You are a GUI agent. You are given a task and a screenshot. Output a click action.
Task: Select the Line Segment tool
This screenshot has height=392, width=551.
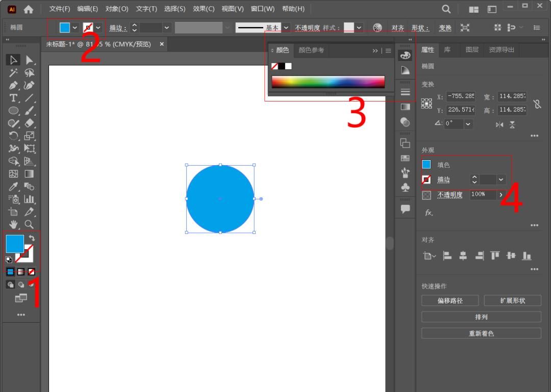(29, 98)
